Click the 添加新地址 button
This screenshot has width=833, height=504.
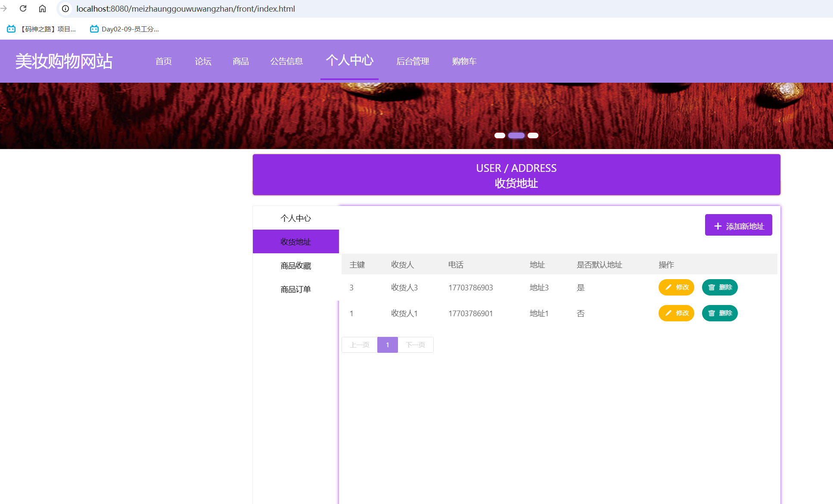click(x=738, y=225)
